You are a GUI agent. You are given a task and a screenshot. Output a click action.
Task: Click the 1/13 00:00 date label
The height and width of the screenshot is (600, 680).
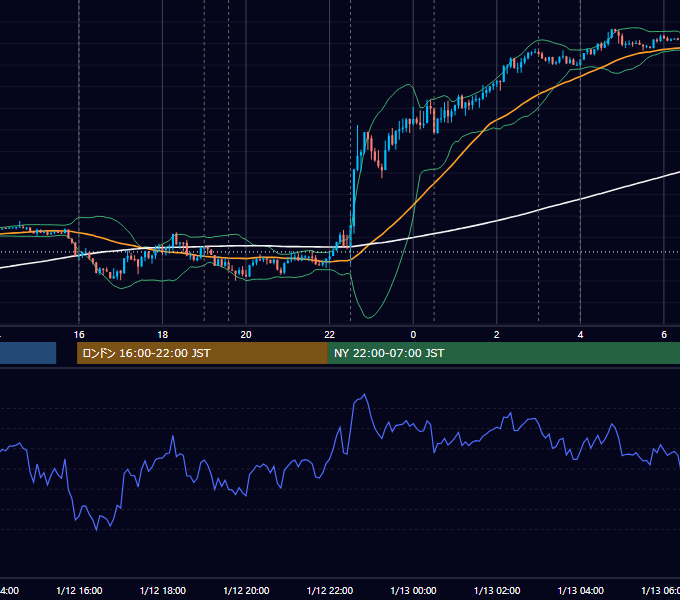coord(413,590)
